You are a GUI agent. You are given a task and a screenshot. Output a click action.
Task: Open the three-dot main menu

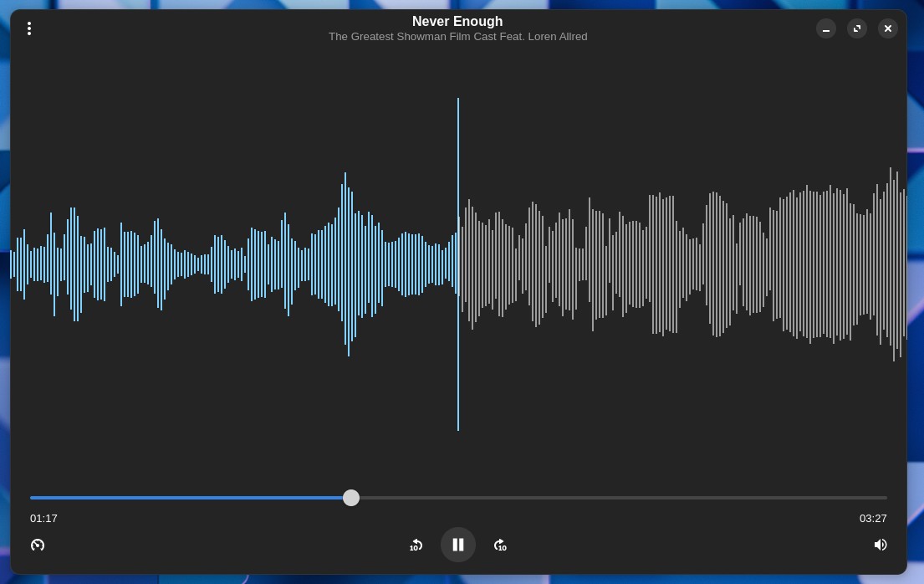[x=29, y=28]
